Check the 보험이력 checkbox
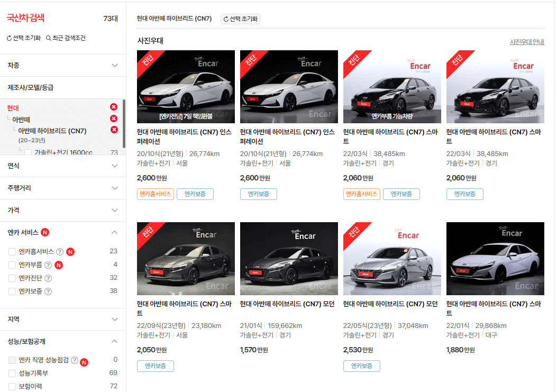 coord(12,387)
